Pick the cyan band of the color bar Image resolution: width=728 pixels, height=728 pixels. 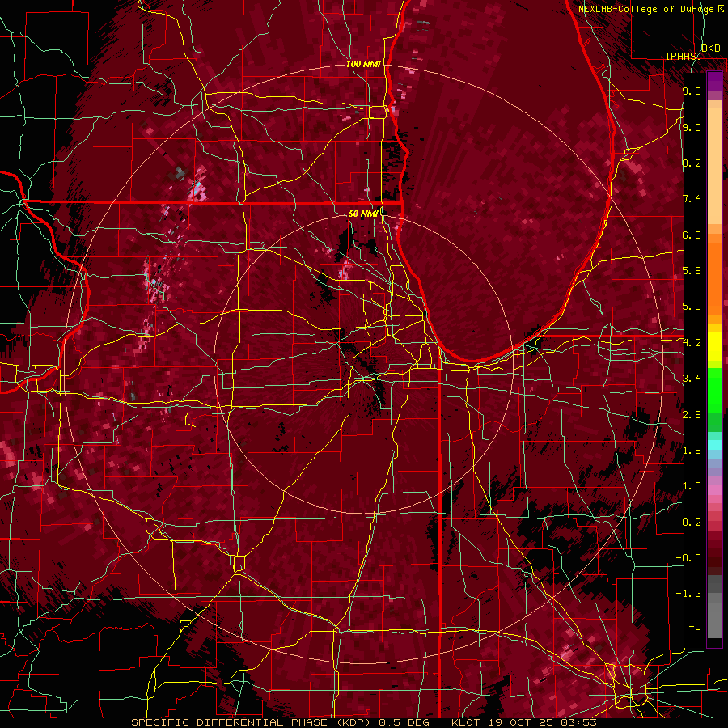714,445
